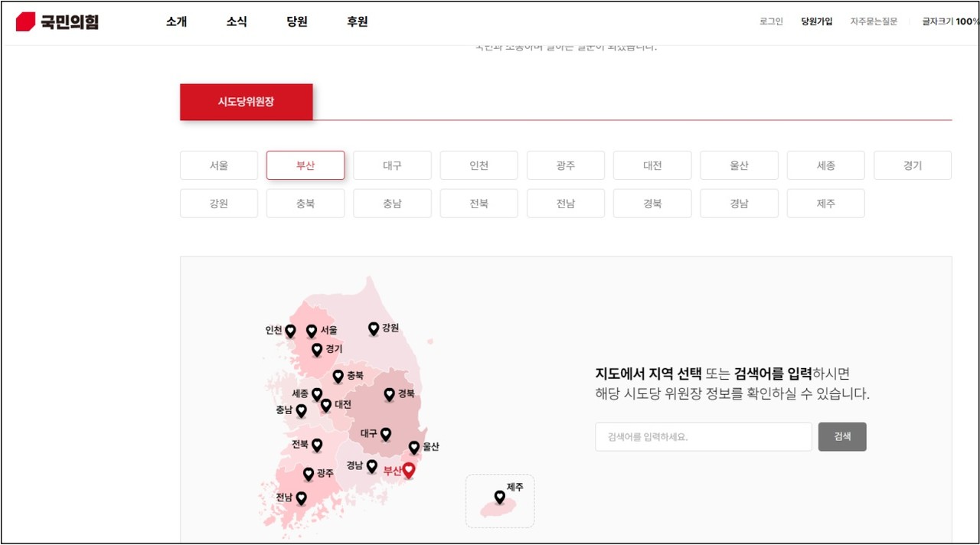Click the search keyword input field

[702, 436]
